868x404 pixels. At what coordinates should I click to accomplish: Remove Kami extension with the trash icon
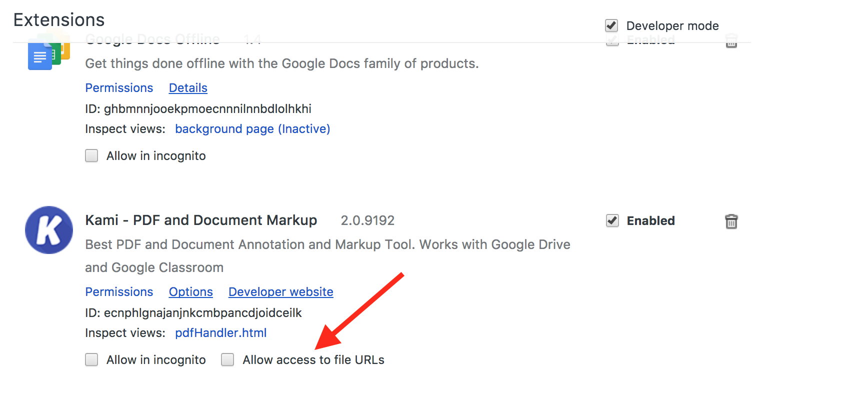[x=731, y=221]
